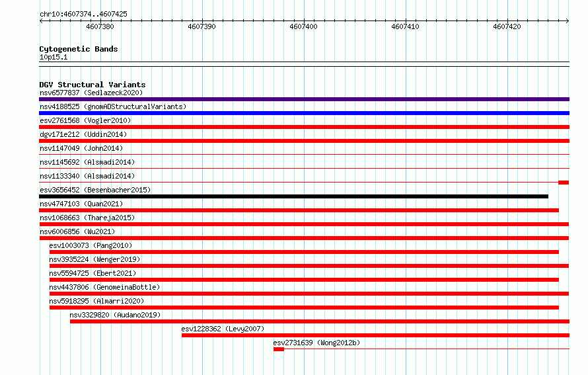Image resolution: width=588 pixels, height=375 pixels.
Task: Click the red bar under nsv1068663
Action: tap(304, 224)
